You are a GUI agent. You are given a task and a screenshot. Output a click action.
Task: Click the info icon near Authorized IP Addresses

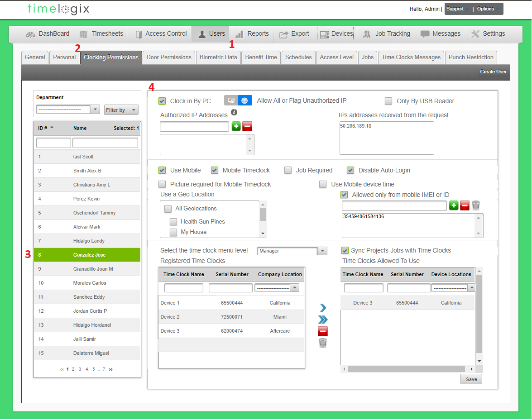coord(234,112)
